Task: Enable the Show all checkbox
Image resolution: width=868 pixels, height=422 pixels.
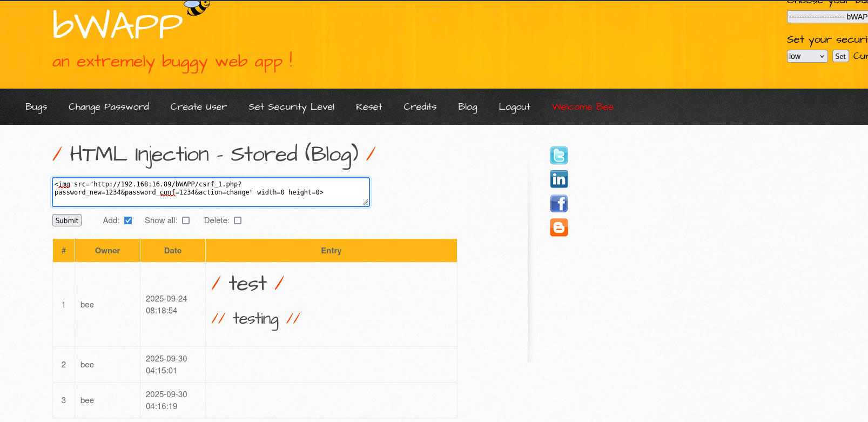Action: pos(186,220)
